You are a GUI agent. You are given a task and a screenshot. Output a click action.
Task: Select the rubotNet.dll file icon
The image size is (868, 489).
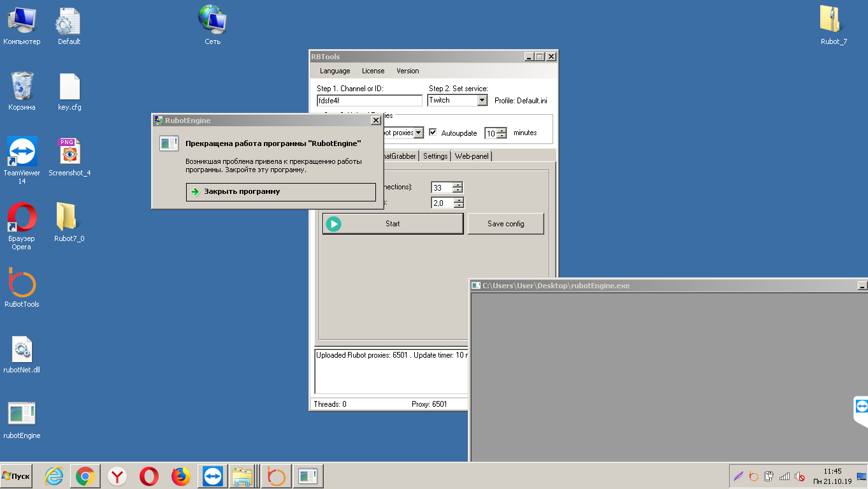[x=22, y=349]
